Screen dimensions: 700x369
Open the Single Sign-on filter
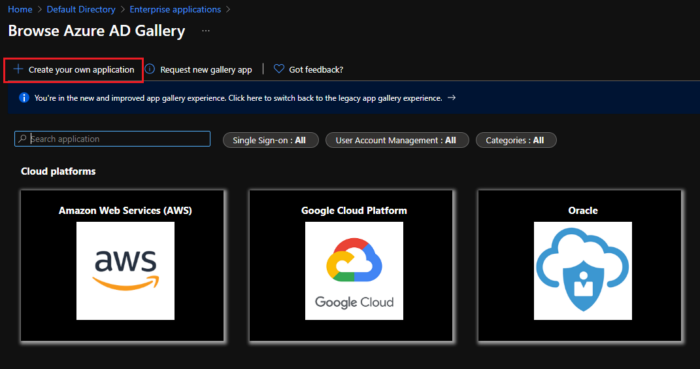click(271, 140)
